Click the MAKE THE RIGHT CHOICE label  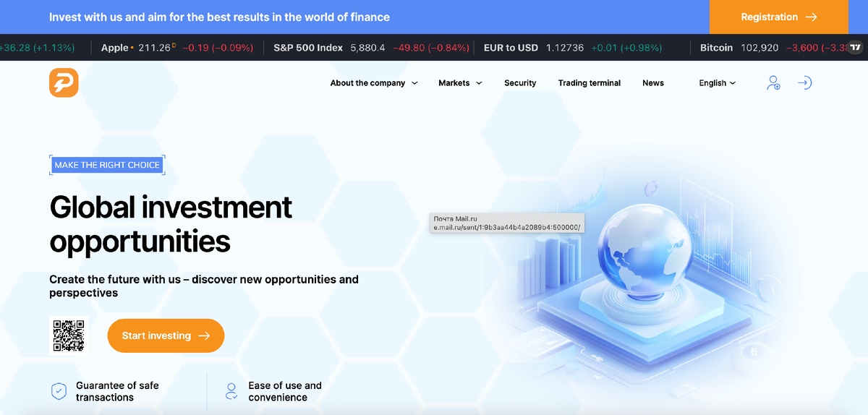click(107, 166)
